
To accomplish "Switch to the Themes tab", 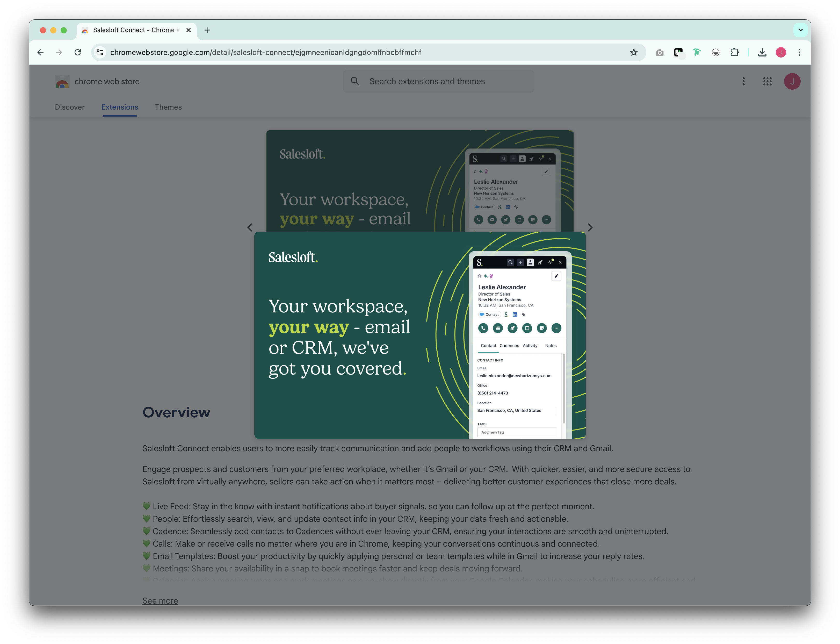I will (x=168, y=107).
